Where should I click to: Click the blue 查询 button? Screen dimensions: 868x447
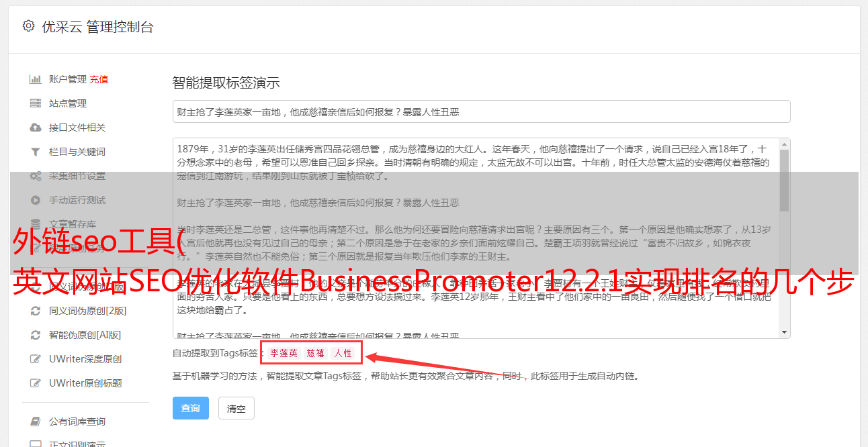coord(191,408)
